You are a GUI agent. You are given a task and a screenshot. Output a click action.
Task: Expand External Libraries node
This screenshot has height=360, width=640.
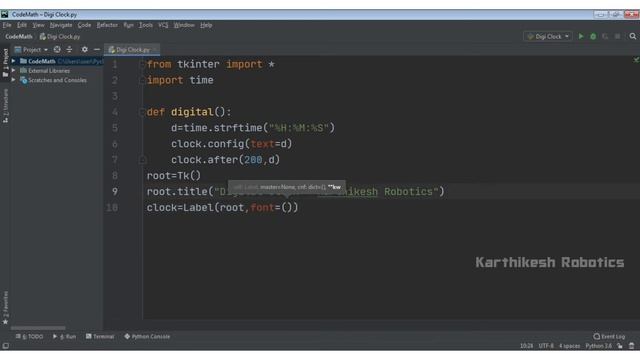(x=13, y=70)
